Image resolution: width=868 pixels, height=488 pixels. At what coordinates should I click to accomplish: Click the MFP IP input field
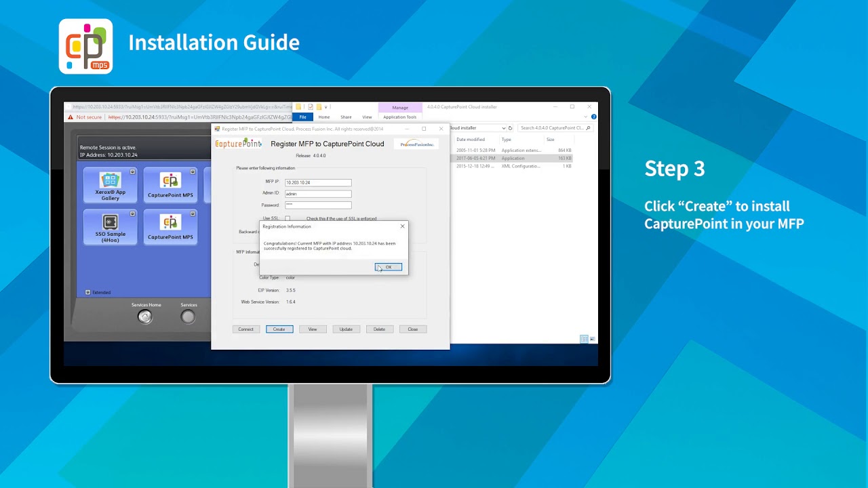pos(318,182)
